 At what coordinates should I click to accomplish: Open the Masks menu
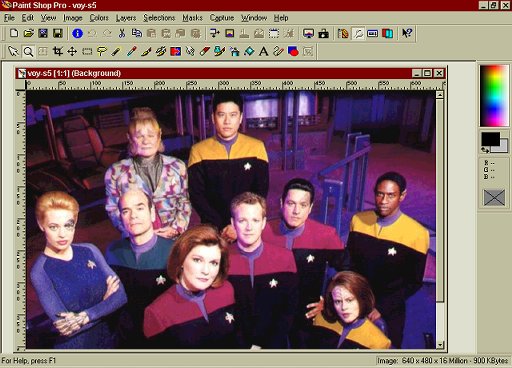pos(192,18)
